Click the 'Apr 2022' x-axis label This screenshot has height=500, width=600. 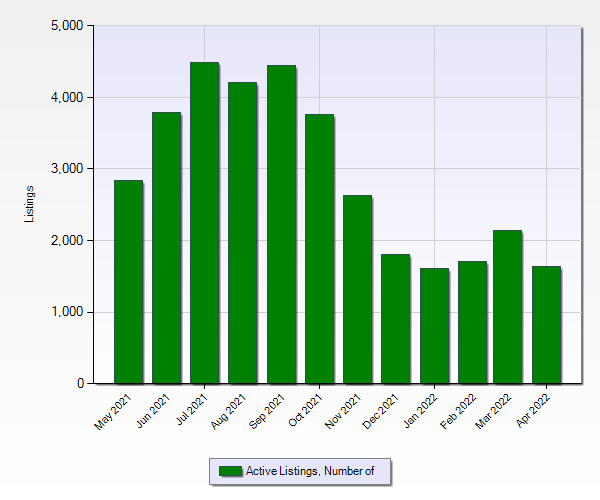click(x=530, y=410)
